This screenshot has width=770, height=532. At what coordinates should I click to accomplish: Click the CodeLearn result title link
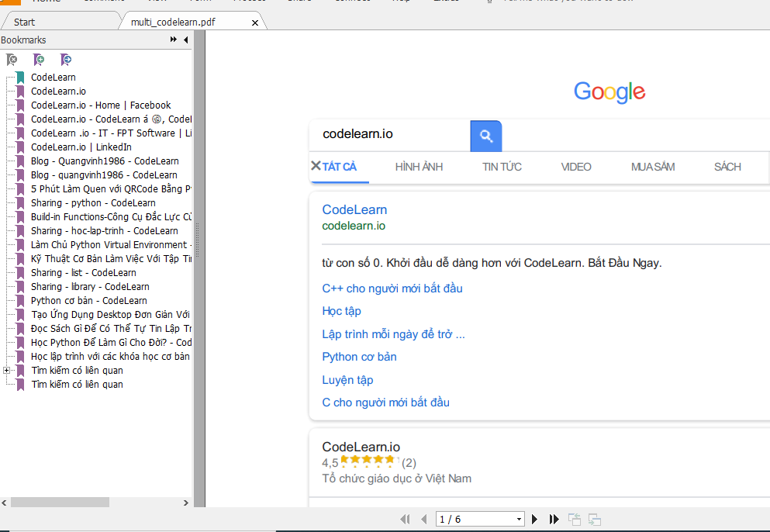[354, 209]
